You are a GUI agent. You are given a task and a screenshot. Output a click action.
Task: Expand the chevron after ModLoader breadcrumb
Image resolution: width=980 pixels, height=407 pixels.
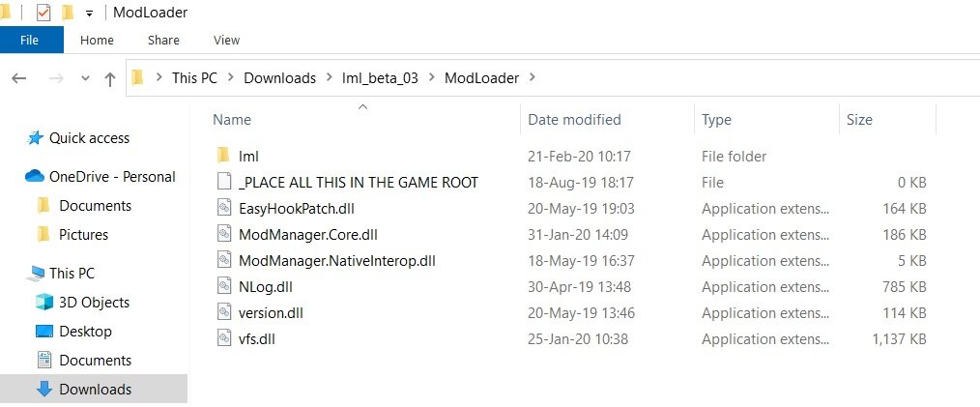[533, 78]
